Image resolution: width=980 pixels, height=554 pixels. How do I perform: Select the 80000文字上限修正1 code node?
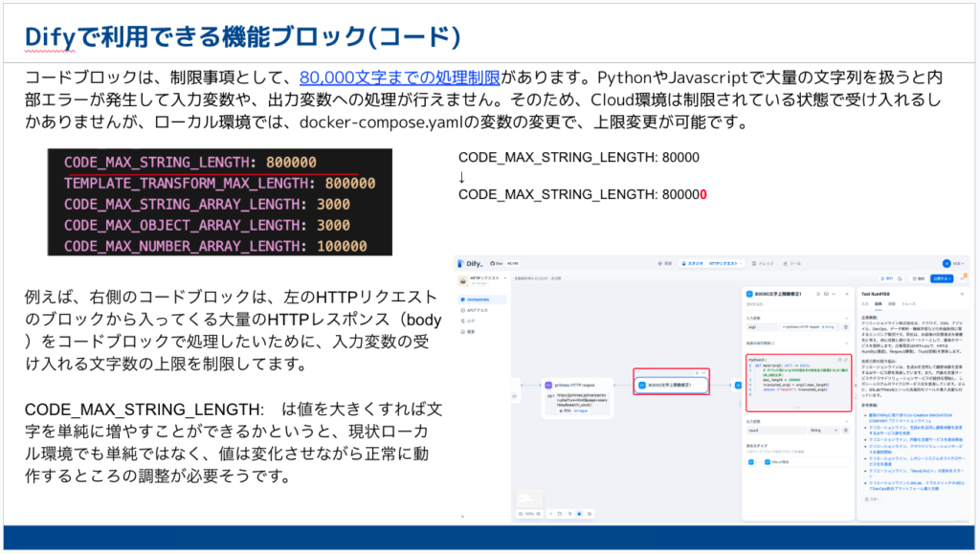point(671,385)
